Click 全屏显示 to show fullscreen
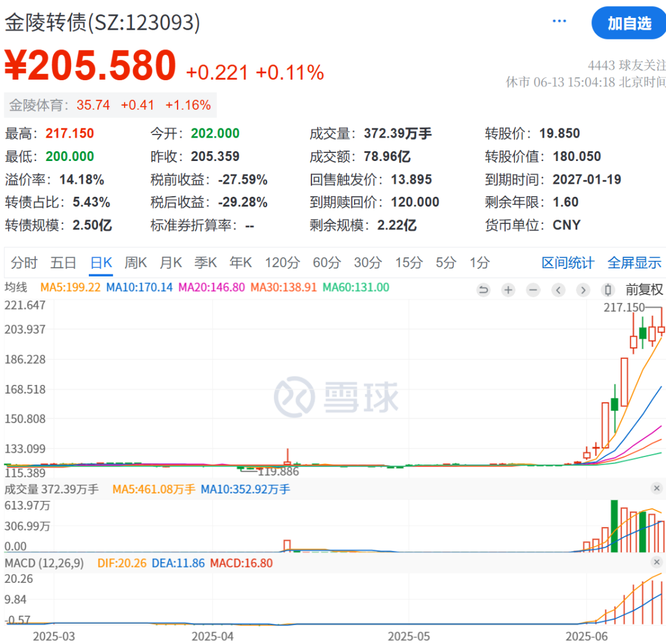666x644 pixels. pyautogui.click(x=634, y=263)
